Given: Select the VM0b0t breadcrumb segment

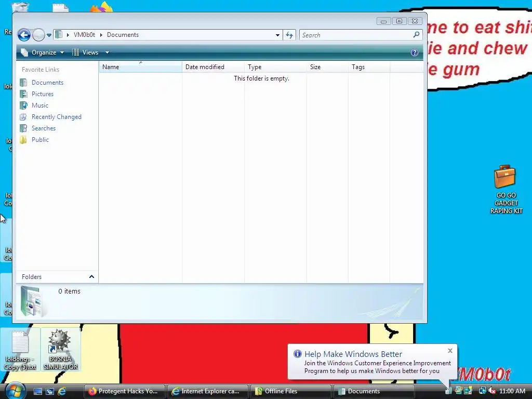Looking at the screenshot, I should click(85, 35).
